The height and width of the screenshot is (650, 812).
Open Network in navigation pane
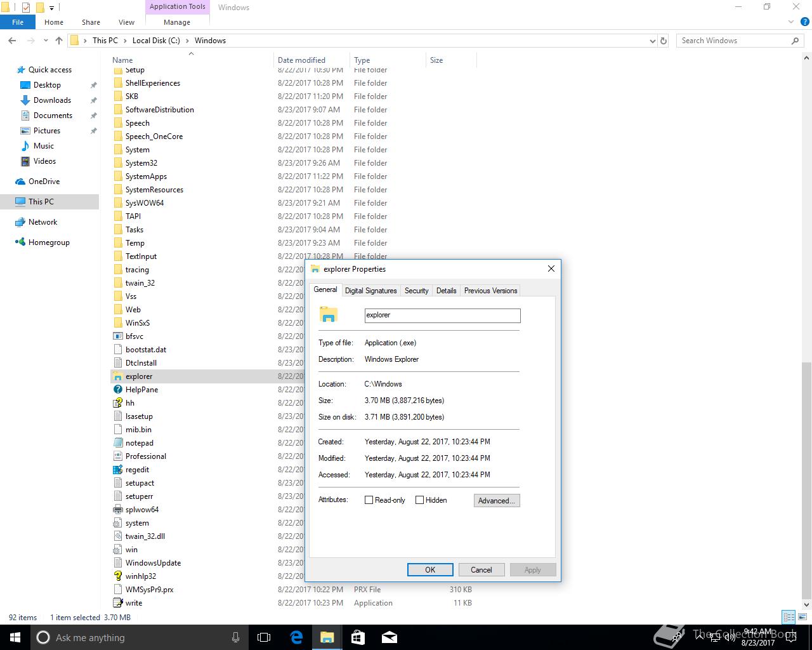pyautogui.click(x=43, y=222)
